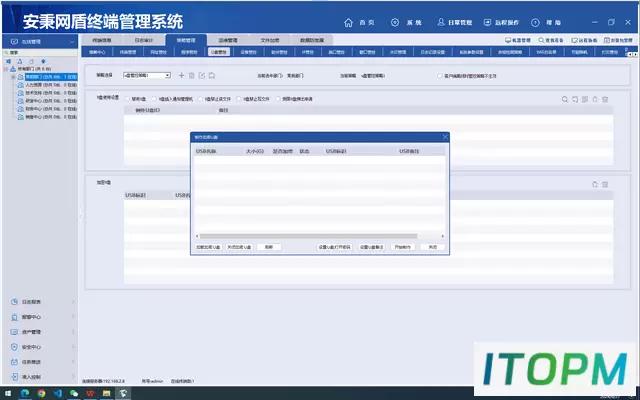This screenshot has width=640, height=400.
Task: Open the 日常管理 user icon in header
Action: coord(441,22)
